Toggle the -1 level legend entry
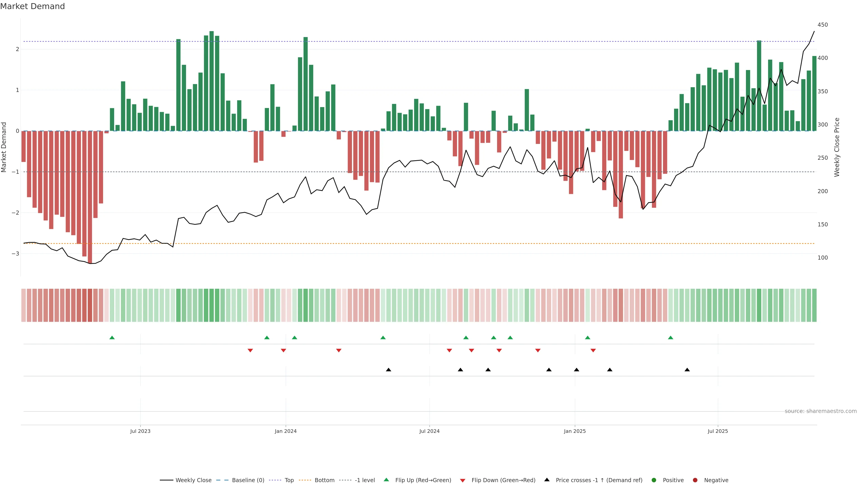 pos(365,480)
